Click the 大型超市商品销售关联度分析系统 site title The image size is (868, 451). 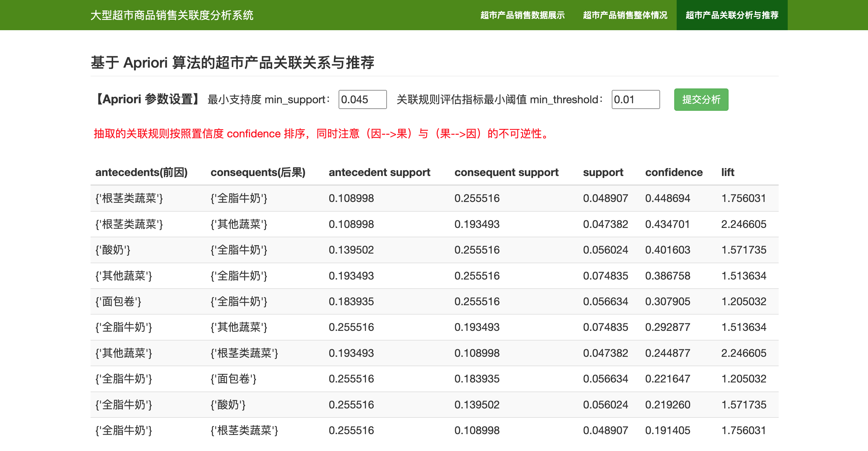click(172, 15)
